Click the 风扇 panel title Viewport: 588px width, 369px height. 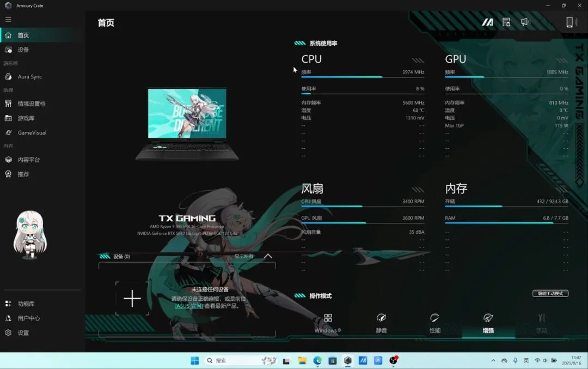click(312, 189)
